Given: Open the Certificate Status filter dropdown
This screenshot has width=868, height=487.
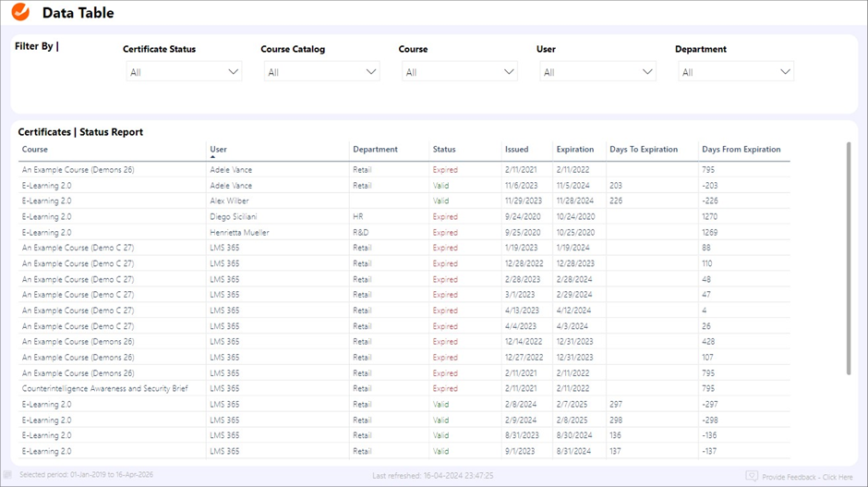Looking at the screenshot, I should tap(184, 72).
